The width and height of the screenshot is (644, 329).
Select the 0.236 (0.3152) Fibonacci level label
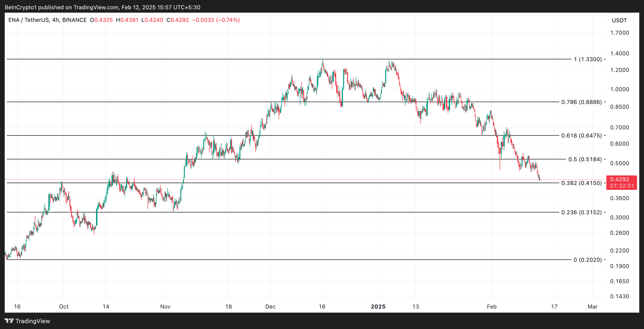pyautogui.click(x=581, y=212)
